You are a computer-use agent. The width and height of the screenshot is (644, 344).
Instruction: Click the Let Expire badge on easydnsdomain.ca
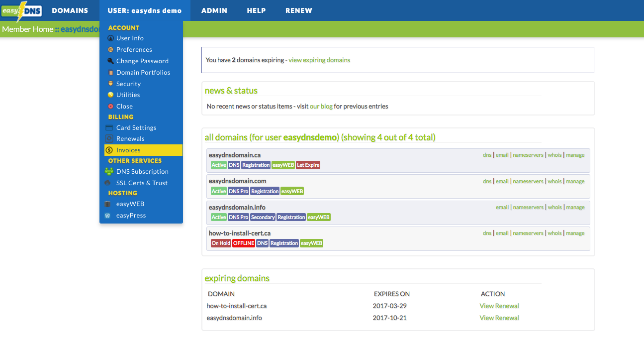(308, 165)
